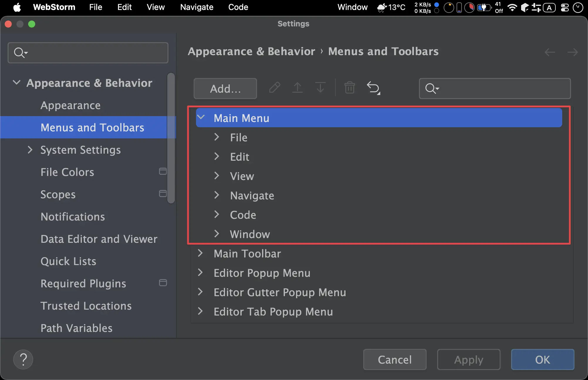Expand the Navigate submenu item

(217, 195)
